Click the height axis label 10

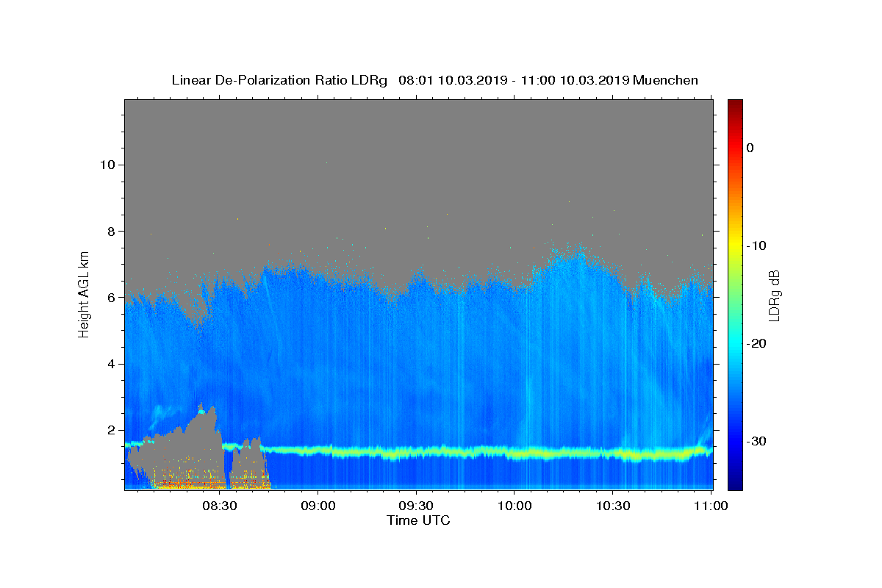pos(110,164)
